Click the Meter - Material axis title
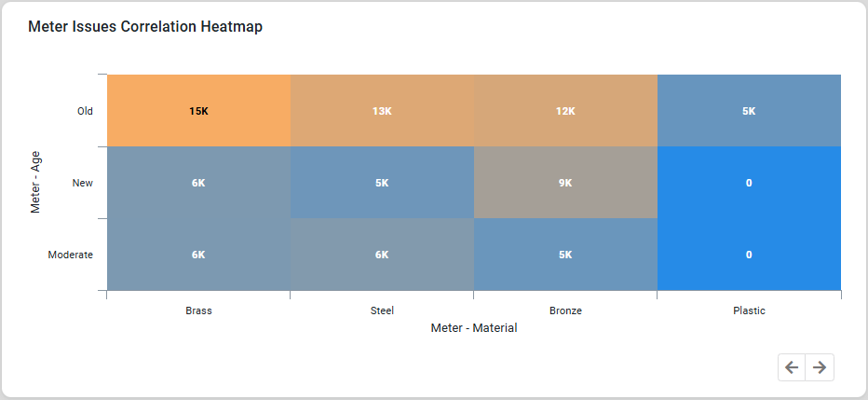 pos(474,328)
